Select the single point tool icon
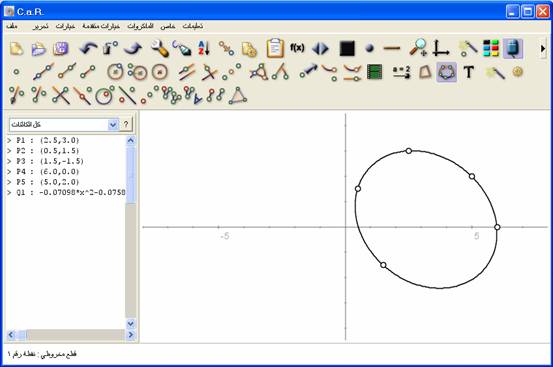 coord(16,72)
